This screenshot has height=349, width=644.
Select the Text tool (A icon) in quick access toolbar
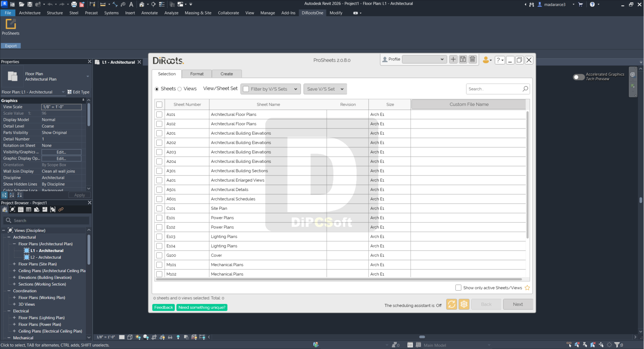(x=131, y=4)
